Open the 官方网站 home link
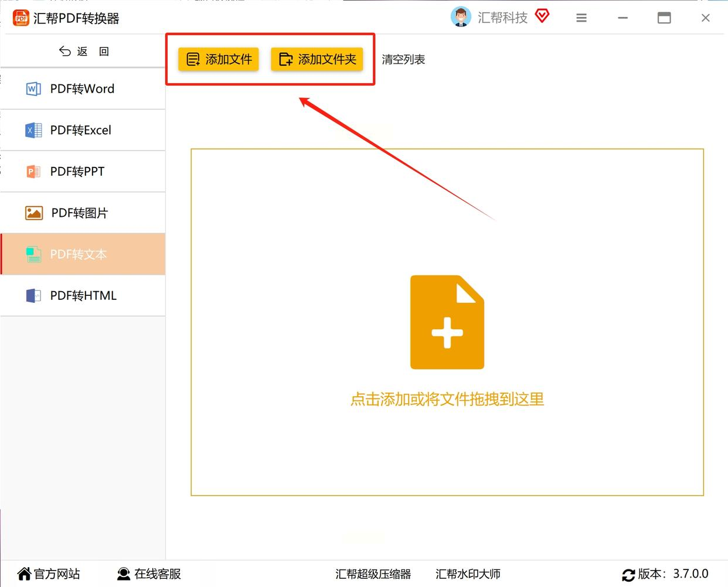 [49, 574]
